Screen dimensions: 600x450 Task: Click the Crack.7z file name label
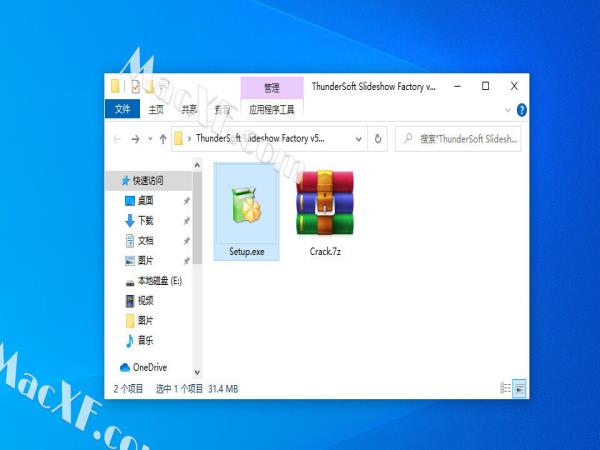point(325,251)
